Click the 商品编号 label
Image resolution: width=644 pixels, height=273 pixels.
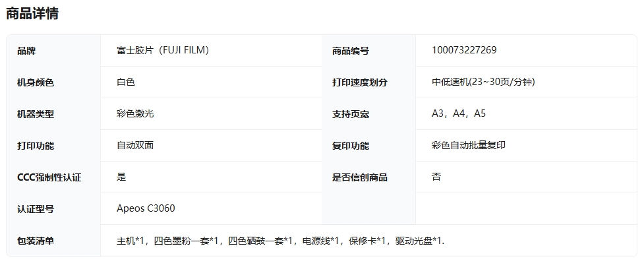[350, 51]
